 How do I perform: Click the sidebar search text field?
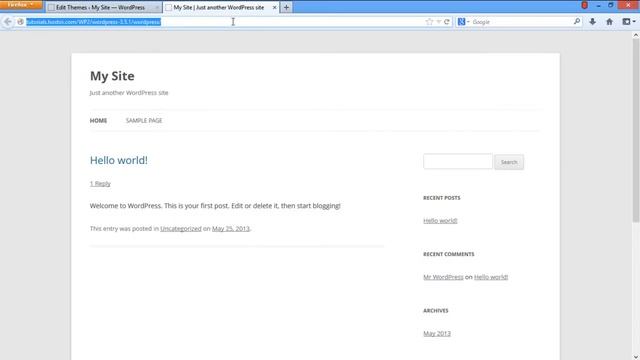point(458,161)
